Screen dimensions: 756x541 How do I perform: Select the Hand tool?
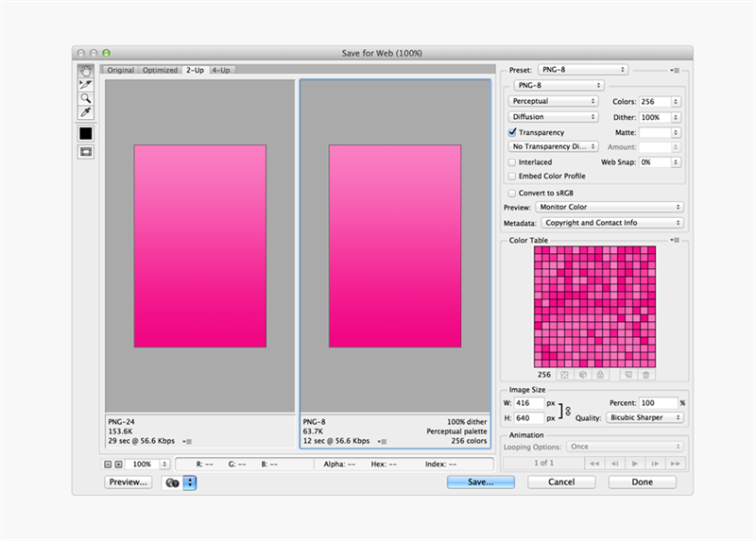point(86,72)
